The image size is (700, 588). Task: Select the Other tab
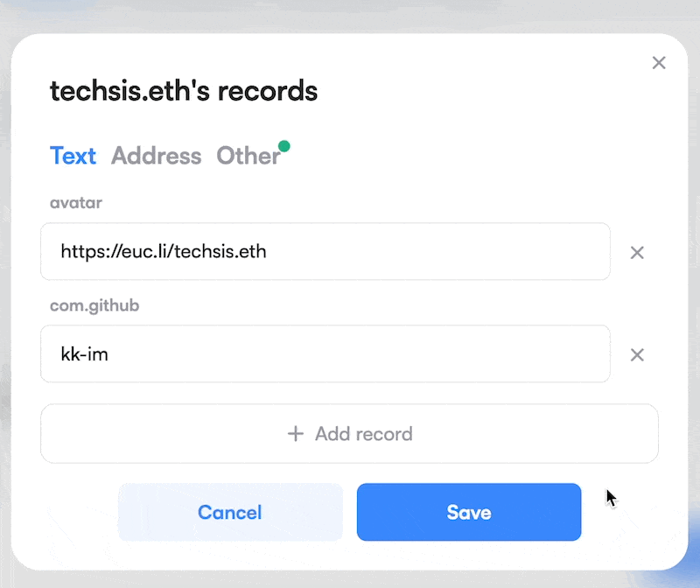(x=248, y=156)
